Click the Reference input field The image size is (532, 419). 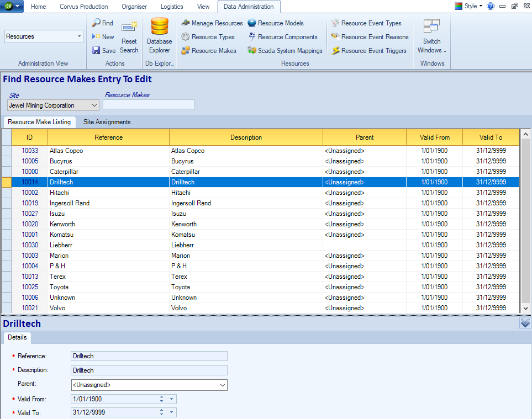pos(149,356)
